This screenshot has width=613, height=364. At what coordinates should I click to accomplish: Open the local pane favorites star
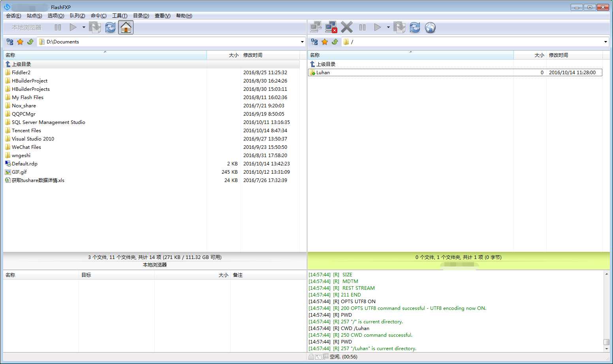click(20, 42)
